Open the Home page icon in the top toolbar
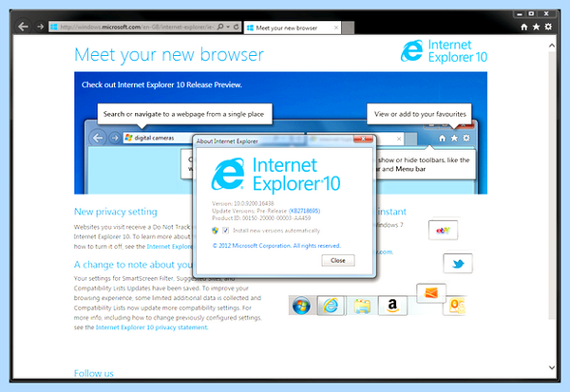This screenshot has height=392, width=570. 523,27
